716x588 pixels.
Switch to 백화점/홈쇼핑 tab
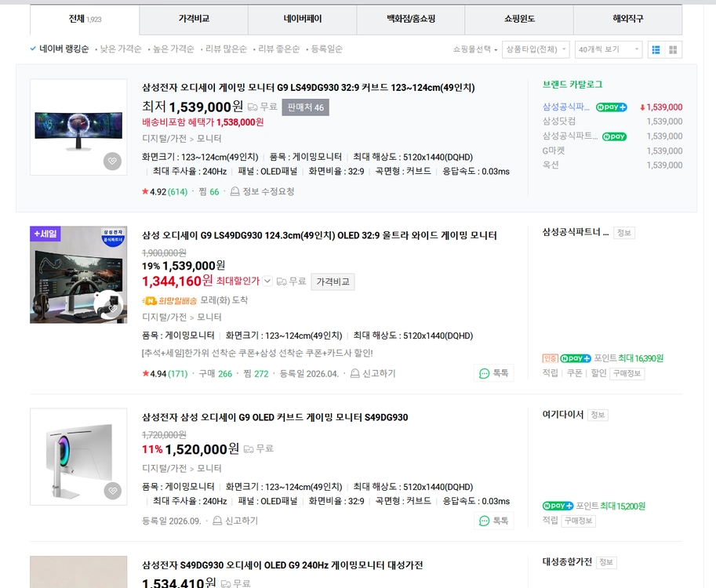click(x=410, y=19)
